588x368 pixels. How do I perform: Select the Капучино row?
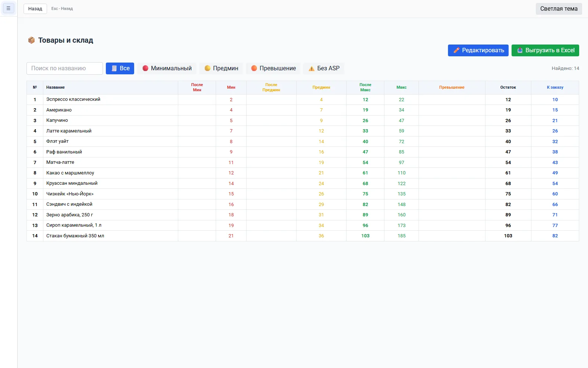[303, 120]
